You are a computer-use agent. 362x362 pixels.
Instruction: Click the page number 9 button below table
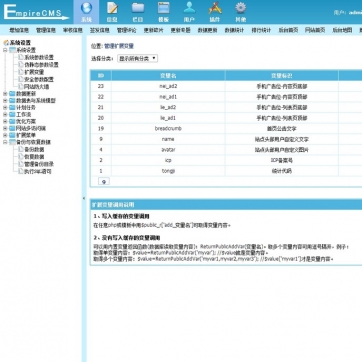[x=104, y=182]
